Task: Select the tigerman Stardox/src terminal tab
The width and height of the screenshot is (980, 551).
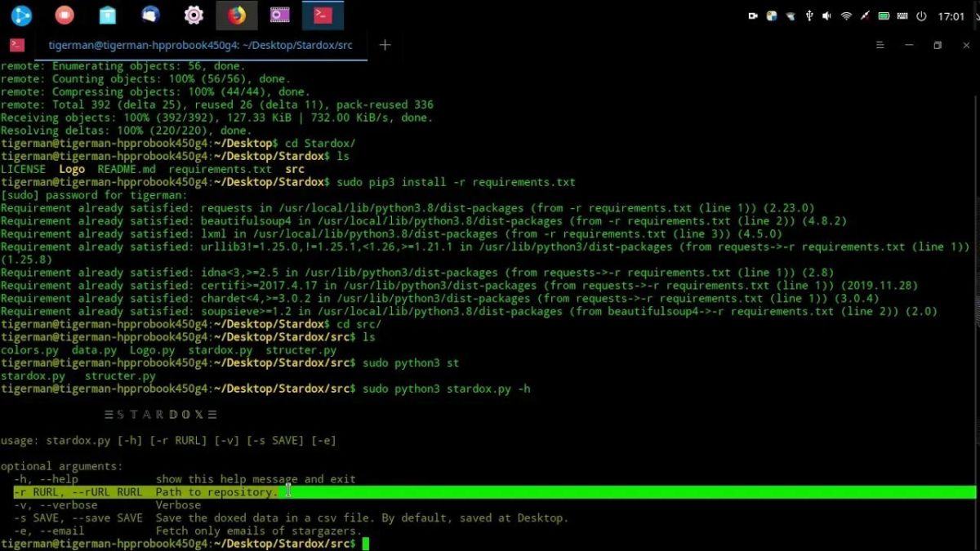Action: (x=200, y=45)
